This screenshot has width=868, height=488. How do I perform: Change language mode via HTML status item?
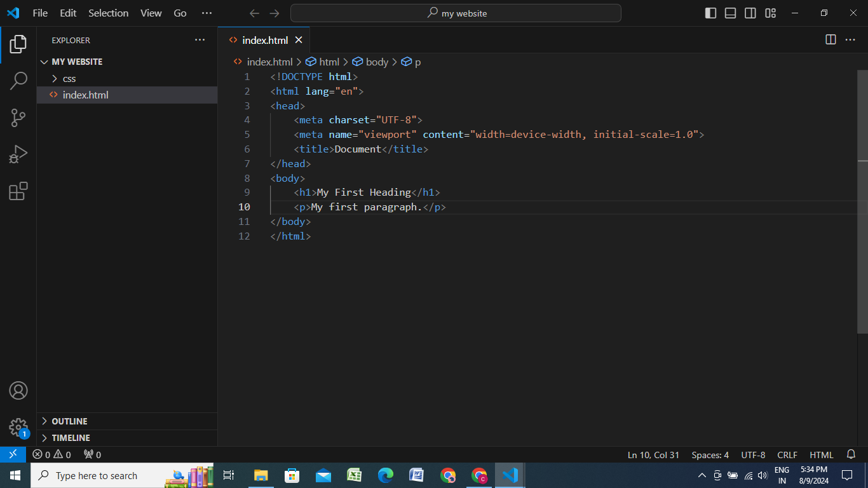click(x=822, y=455)
